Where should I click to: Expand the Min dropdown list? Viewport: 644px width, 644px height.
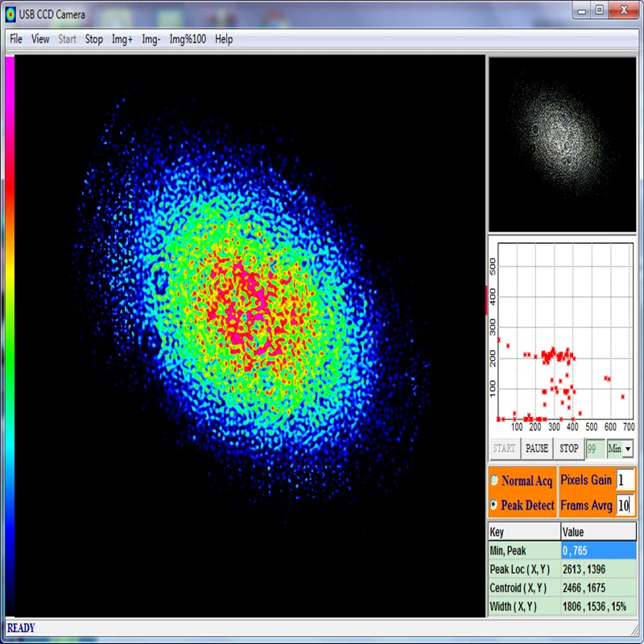click(628, 448)
